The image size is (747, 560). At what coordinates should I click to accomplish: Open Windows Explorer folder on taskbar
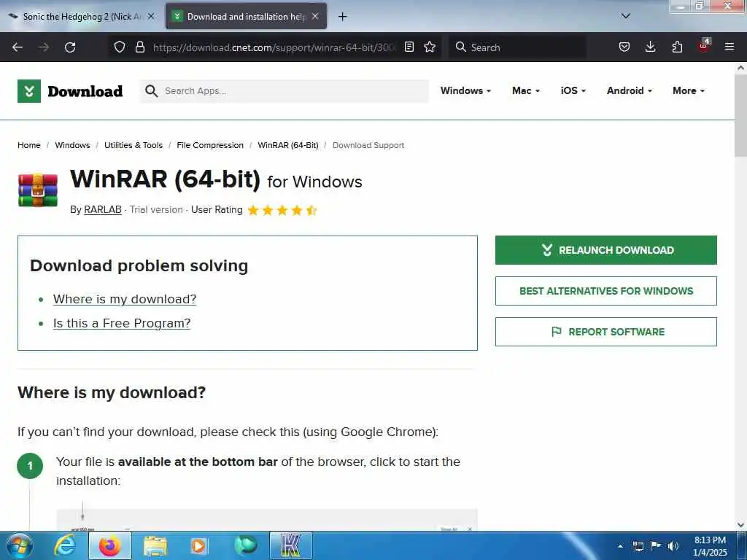pos(155,545)
